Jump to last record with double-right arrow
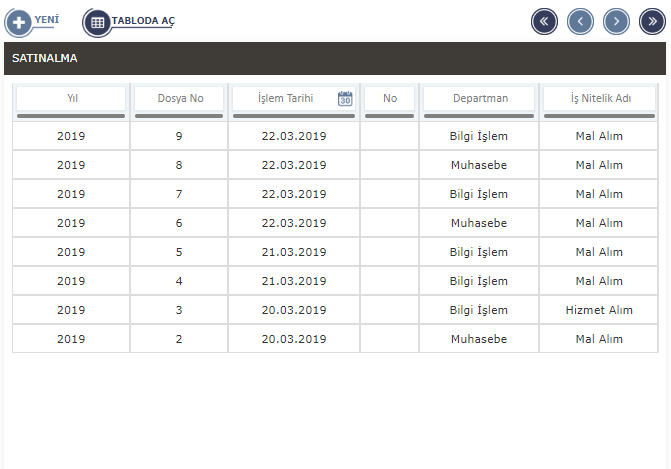671x469 pixels. coord(652,21)
